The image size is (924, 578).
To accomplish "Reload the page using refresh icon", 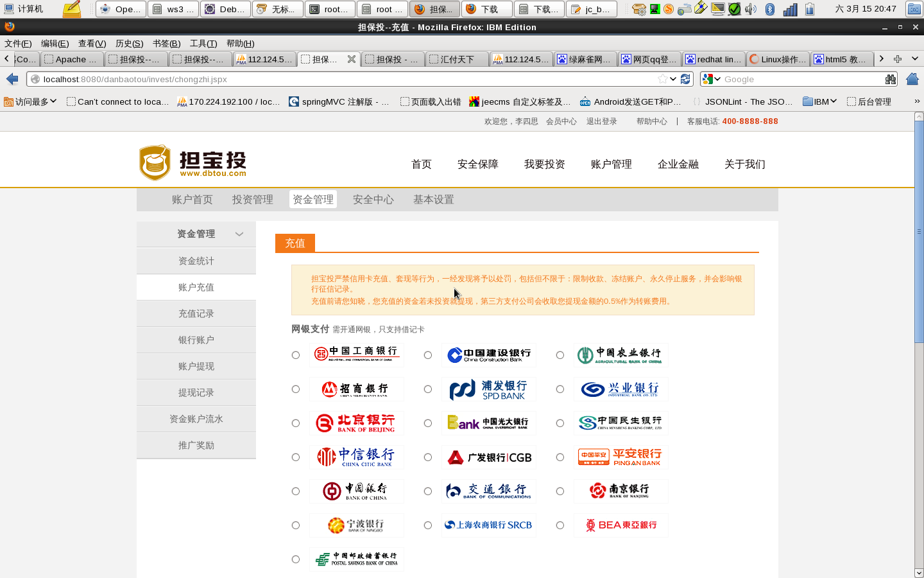I will tap(685, 79).
